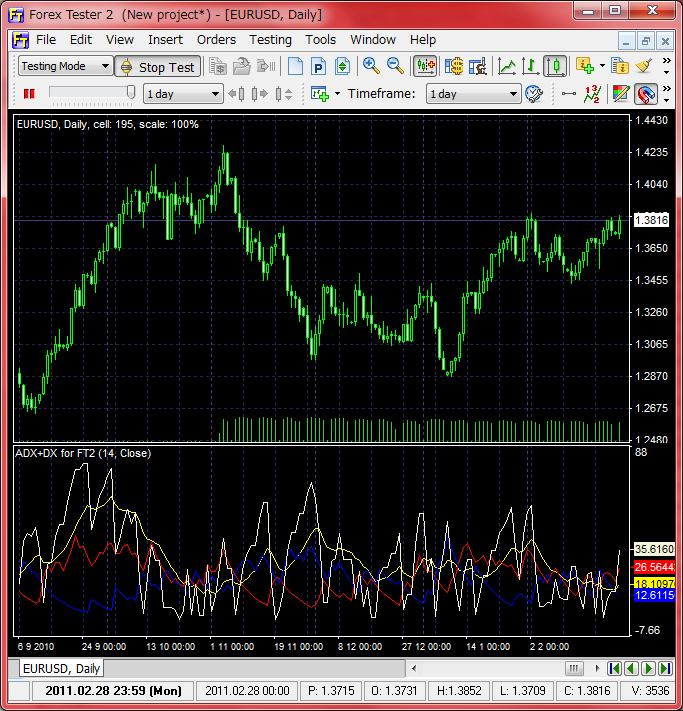Click the bar step up/down icon
The image size is (683, 711).
(x=284, y=94)
